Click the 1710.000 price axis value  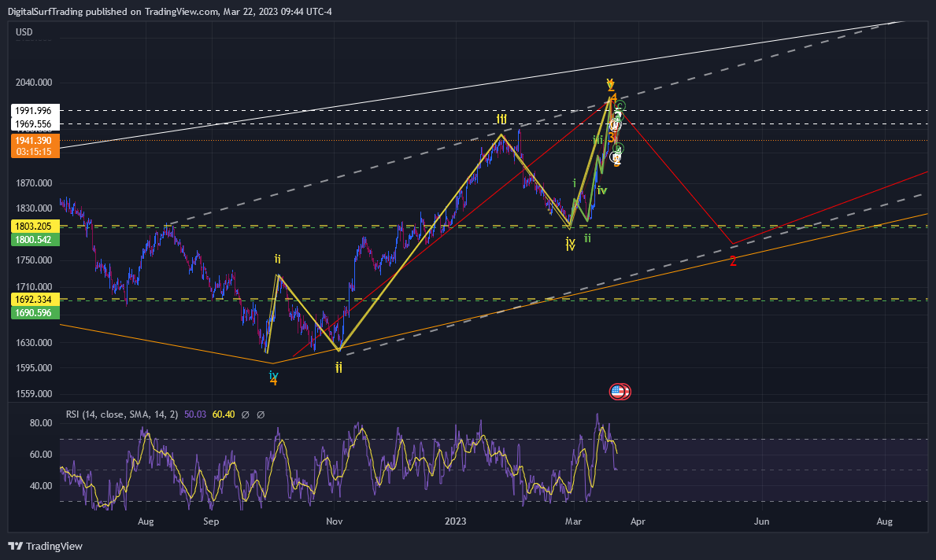point(33,287)
